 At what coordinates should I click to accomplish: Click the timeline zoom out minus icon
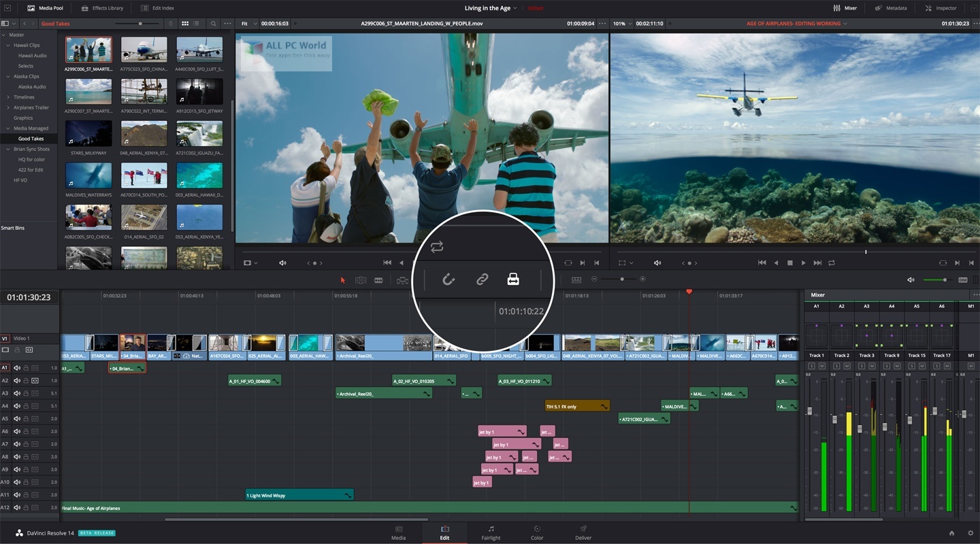pos(594,279)
